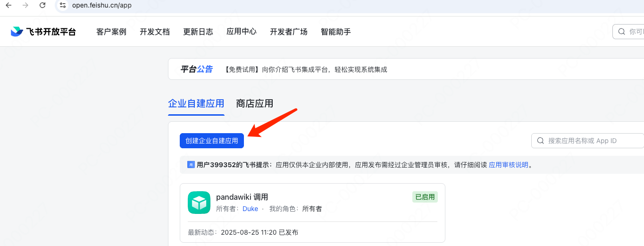This screenshot has height=246, width=644.
Task: Open the 开发文档 menu item
Action: (155, 32)
